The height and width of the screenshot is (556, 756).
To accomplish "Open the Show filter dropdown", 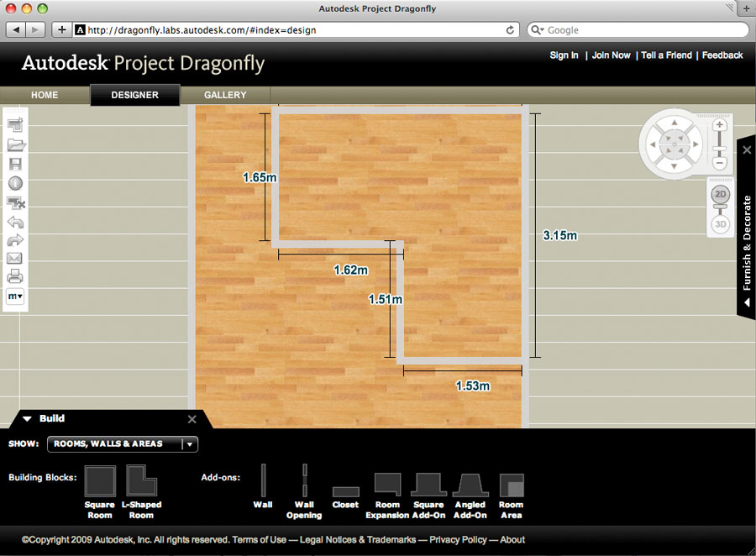I will pyautogui.click(x=123, y=443).
